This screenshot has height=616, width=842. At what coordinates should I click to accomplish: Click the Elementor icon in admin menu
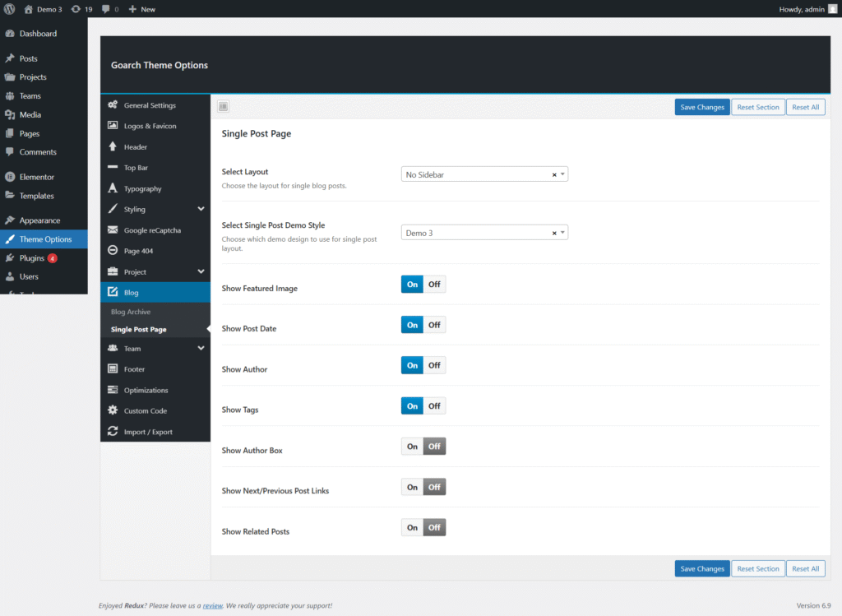[10, 177]
